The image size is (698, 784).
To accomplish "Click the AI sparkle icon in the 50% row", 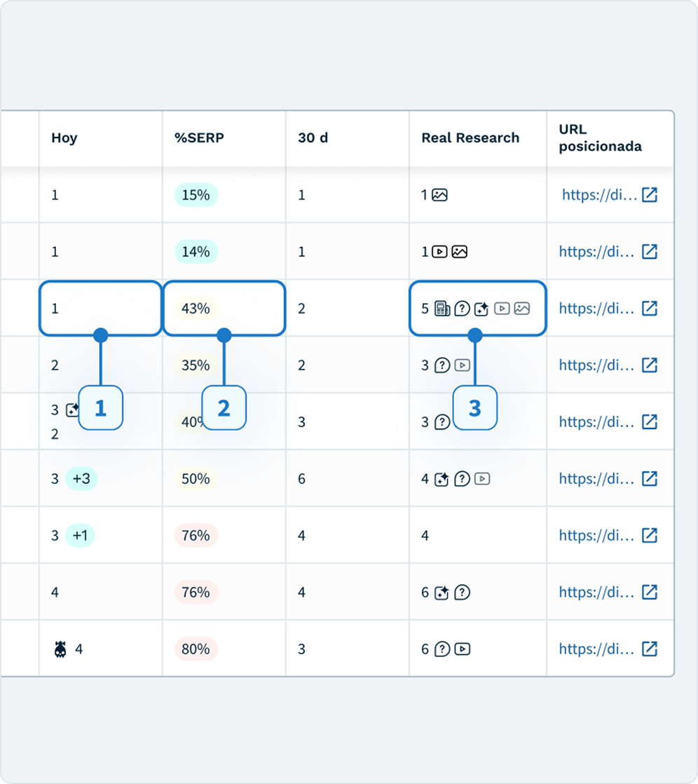I will (441, 479).
